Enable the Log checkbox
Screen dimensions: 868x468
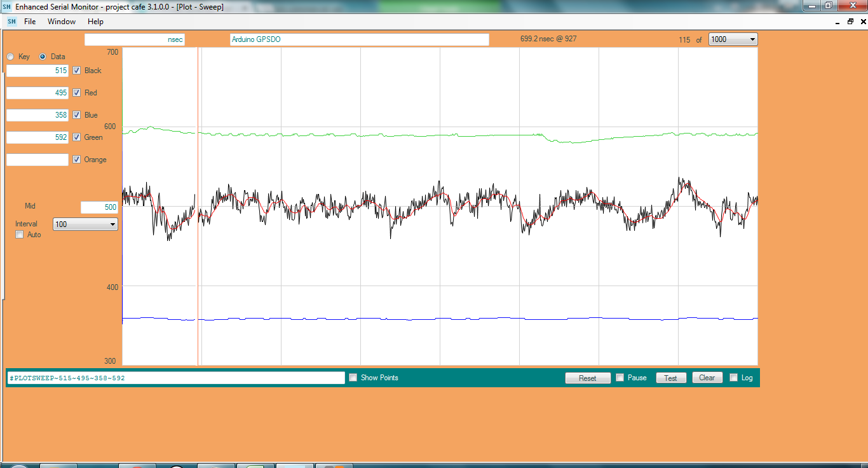[733, 378]
